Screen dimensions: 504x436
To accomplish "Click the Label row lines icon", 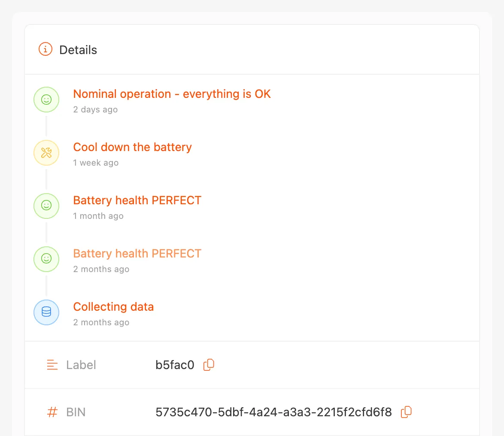I will coord(52,365).
